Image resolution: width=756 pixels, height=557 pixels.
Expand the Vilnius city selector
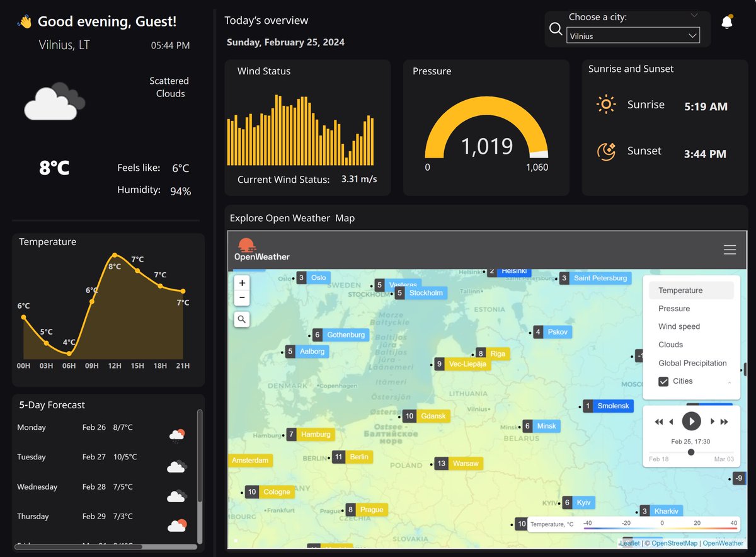click(x=633, y=35)
